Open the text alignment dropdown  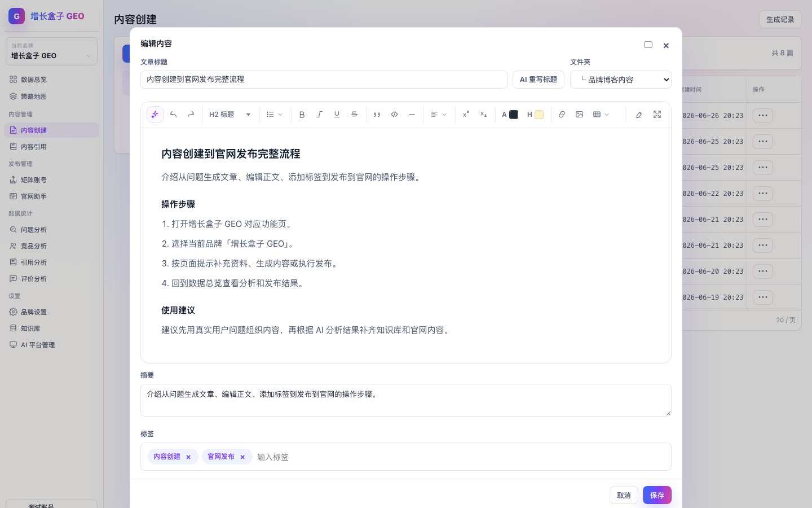pos(439,115)
